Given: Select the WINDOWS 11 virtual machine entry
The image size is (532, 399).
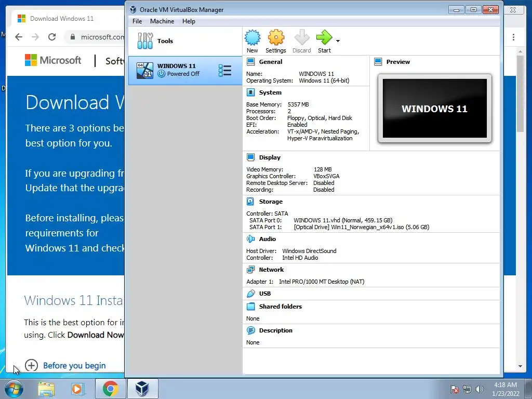Looking at the screenshot, I should click(185, 70).
